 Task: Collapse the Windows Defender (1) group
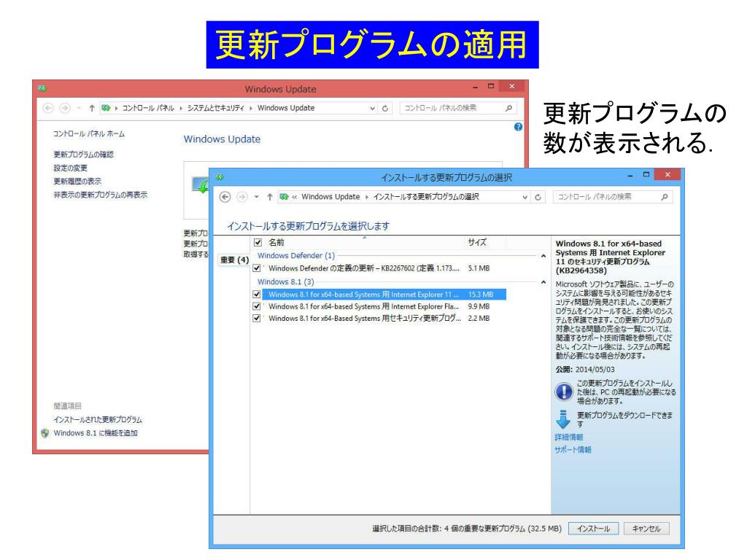pos(543,256)
